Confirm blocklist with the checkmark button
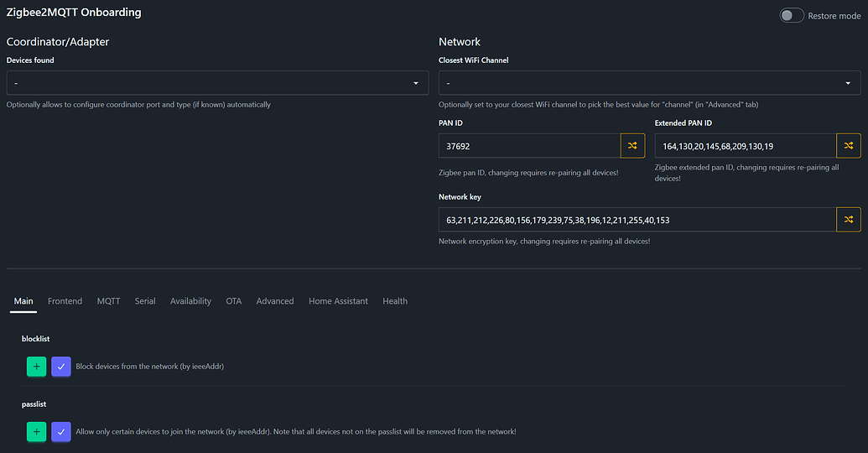This screenshot has width=868, height=453. (61, 367)
